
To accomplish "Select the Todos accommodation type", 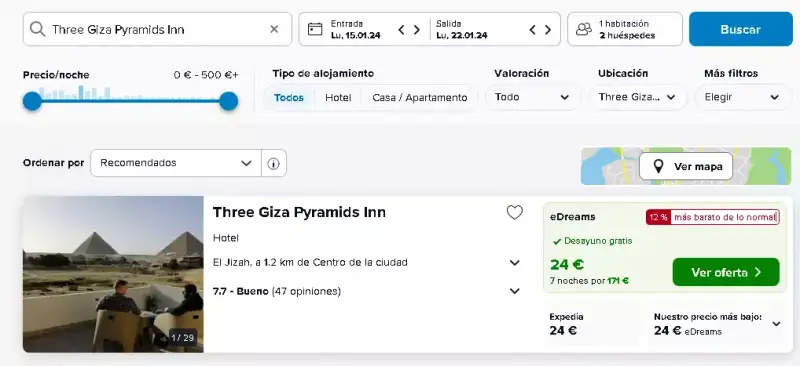I will coord(289,97).
